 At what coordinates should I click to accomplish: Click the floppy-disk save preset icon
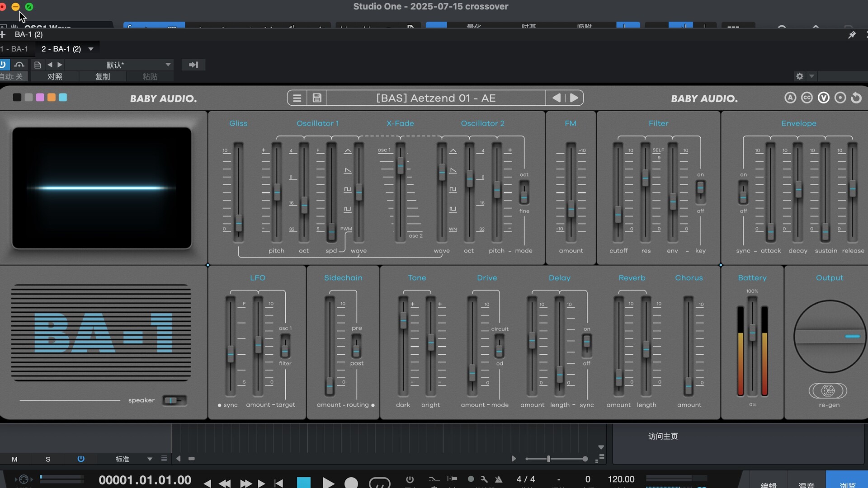point(317,98)
